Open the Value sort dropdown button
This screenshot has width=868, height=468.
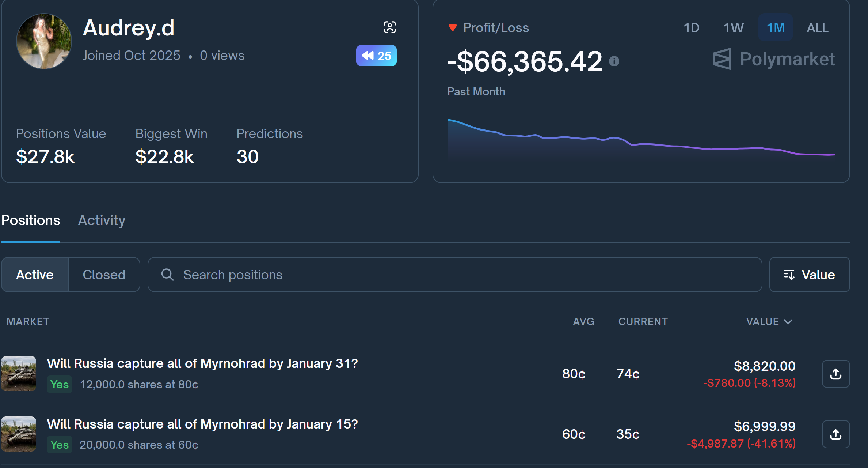point(809,275)
